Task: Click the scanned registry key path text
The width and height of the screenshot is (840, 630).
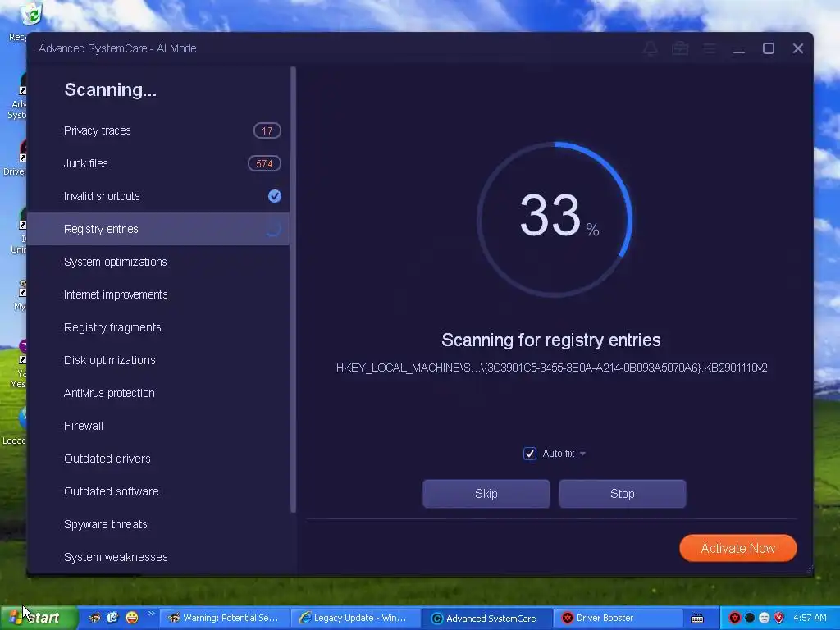Action: pyautogui.click(x=551, y=367)
